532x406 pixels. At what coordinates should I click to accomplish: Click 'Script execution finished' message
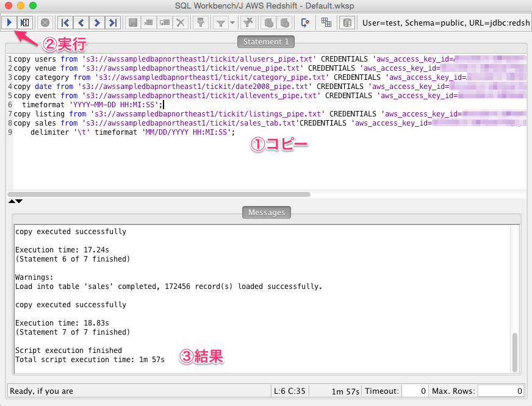[x=68, y=351]
